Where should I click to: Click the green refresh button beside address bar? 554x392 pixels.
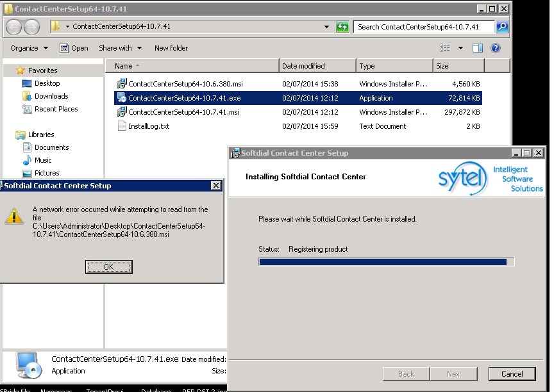[342, 26]
